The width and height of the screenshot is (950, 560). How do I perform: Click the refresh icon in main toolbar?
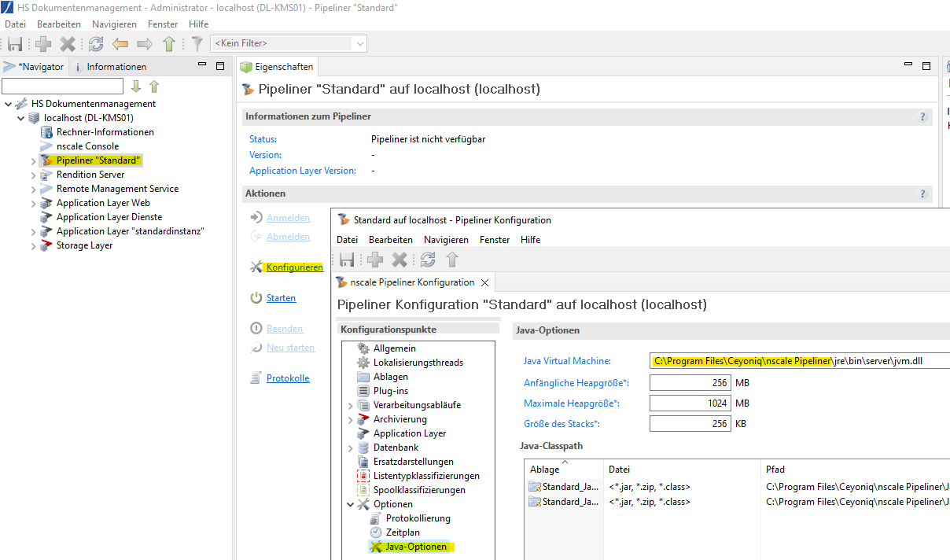tap(96, 44)
